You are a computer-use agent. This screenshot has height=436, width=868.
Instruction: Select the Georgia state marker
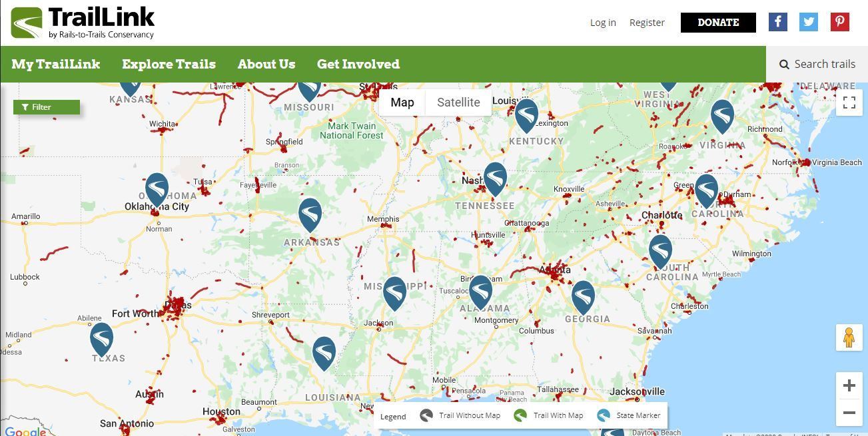(583, 298)
